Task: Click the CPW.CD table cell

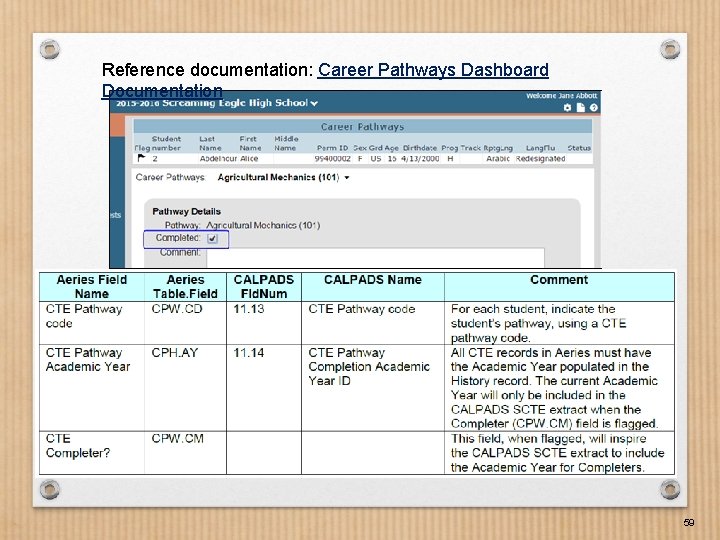Action: [x=185, y=323]
